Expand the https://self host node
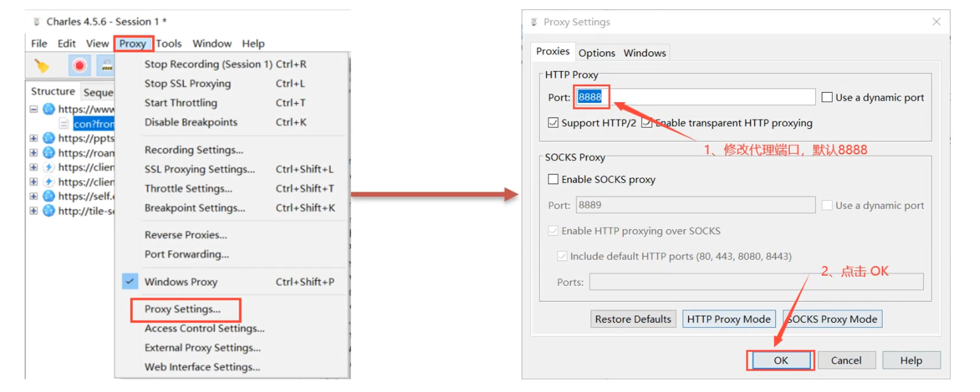The height and width of the screenshot is (392, 980). pos(33,196)
